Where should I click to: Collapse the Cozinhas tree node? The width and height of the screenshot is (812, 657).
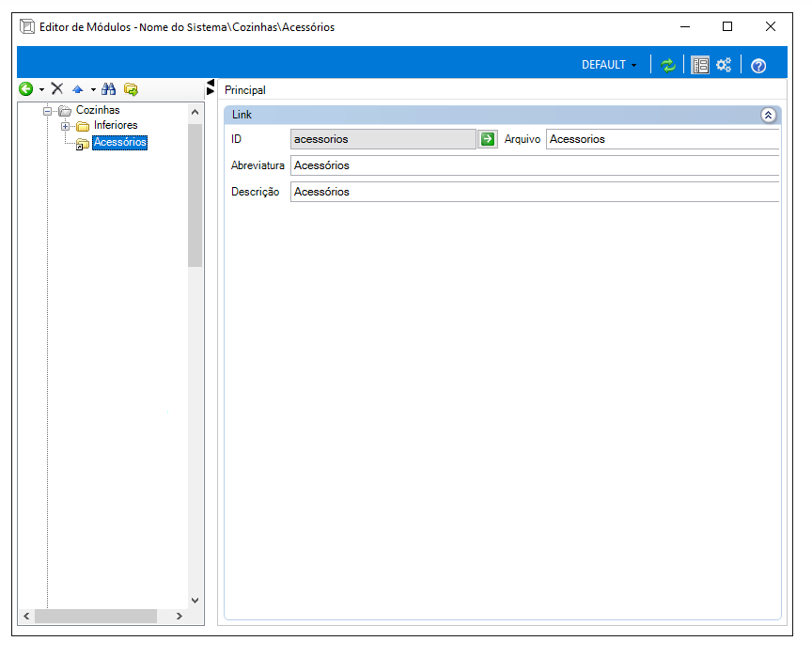point(48,111)
